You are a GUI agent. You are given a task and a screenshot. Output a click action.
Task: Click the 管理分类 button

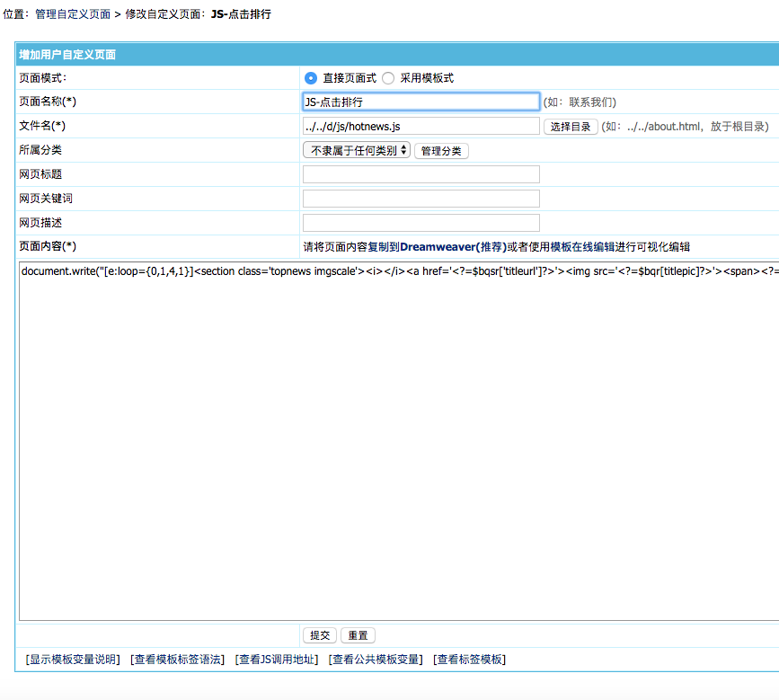click(441, 151)
